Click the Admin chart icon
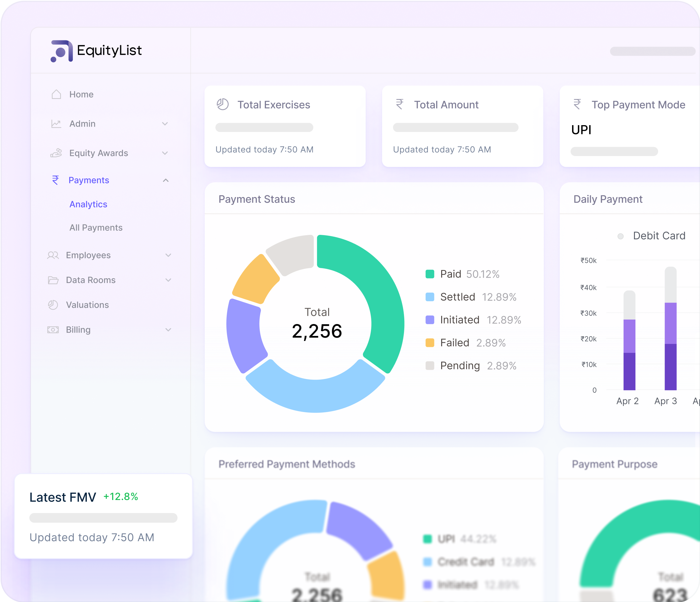Image resolution: width=700 pixels, height=602 pixels. (56, 124)
